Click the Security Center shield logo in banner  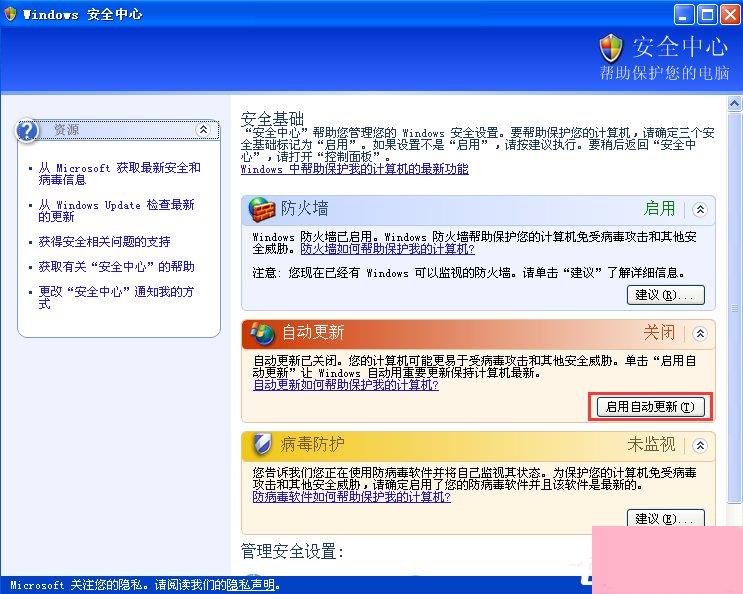coord(611,48)
